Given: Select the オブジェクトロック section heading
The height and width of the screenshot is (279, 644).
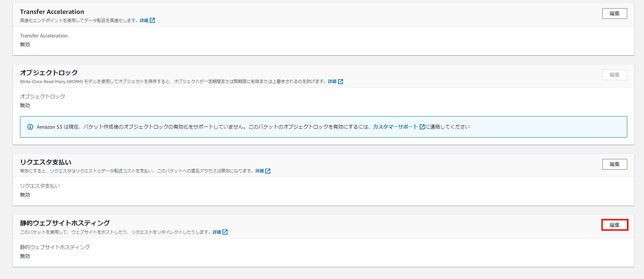Looking at the screenshot, I should pyautogui.click(x=49, y=73).
